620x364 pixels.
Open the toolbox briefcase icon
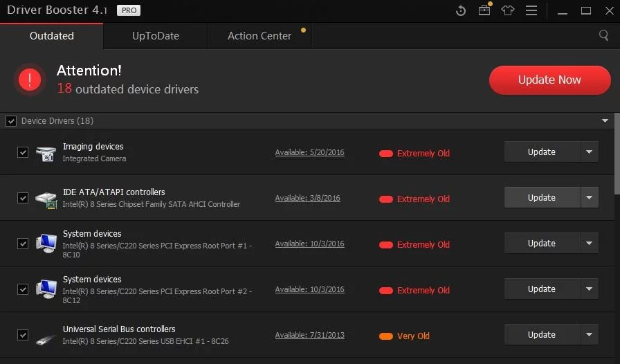click(484, 11)
